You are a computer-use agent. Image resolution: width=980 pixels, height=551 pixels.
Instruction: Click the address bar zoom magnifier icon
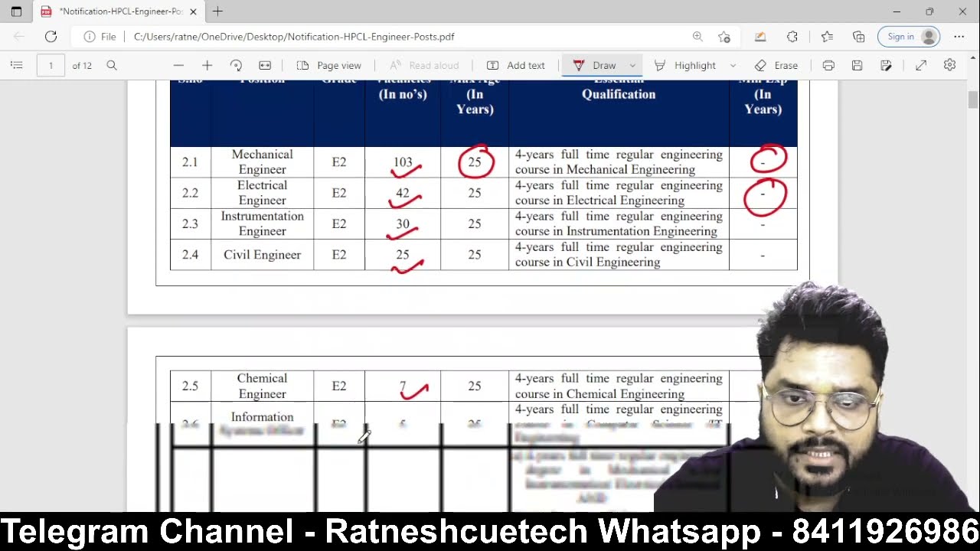tap(697, 37)
